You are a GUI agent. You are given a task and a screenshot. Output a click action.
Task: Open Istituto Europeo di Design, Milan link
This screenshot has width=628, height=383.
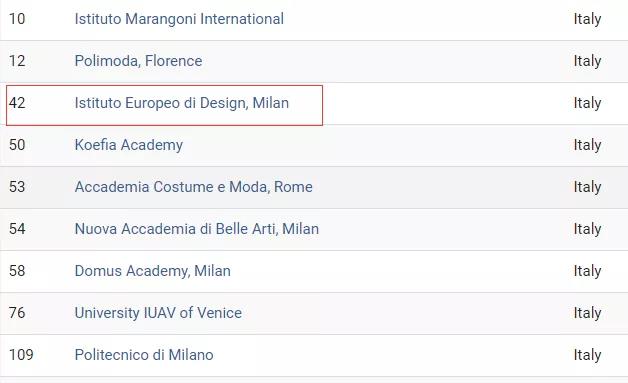181,103
